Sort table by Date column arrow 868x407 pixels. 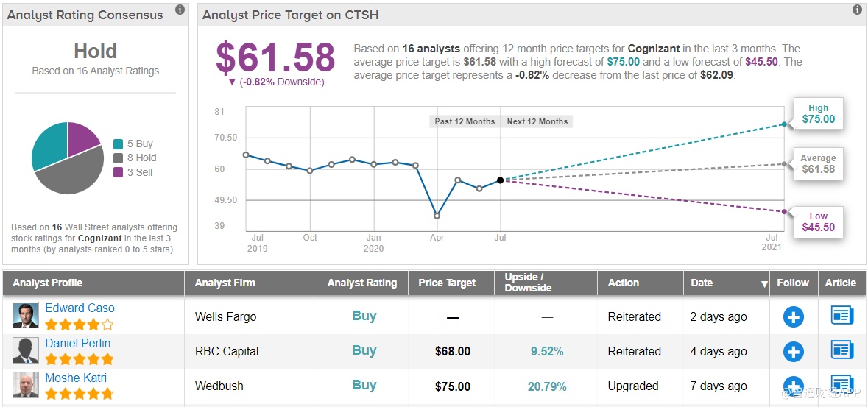click(x=764, y=284)
